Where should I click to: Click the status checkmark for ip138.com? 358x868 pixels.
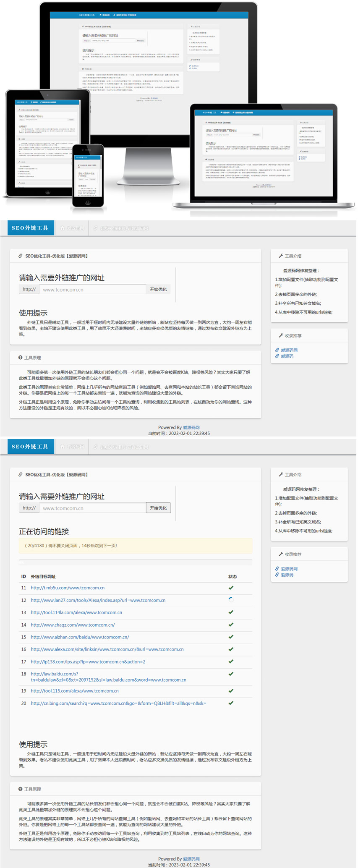coord(231,661)
